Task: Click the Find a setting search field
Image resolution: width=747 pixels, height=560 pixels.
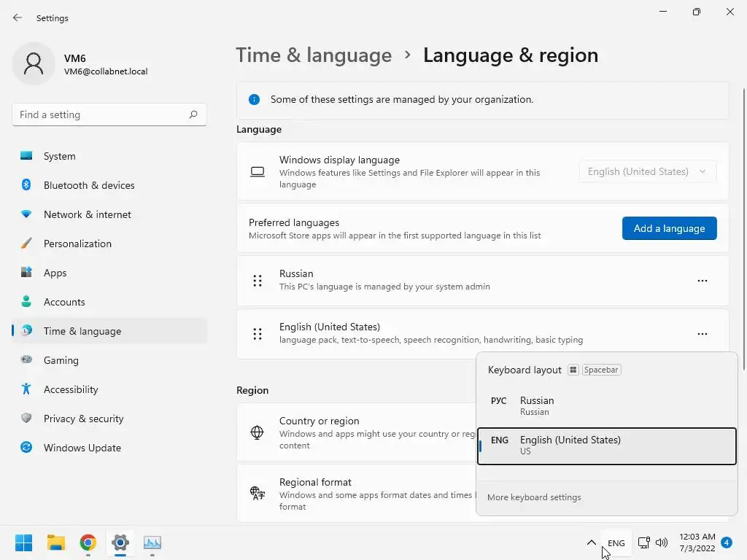Action: [109, 114]
